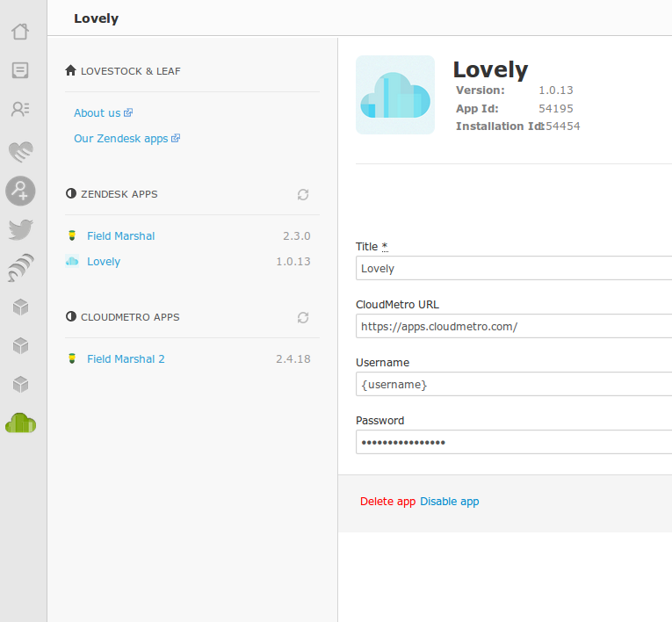Open the Views (tickets list) sidebar icon
672x622 pixels.
[20, 70]
